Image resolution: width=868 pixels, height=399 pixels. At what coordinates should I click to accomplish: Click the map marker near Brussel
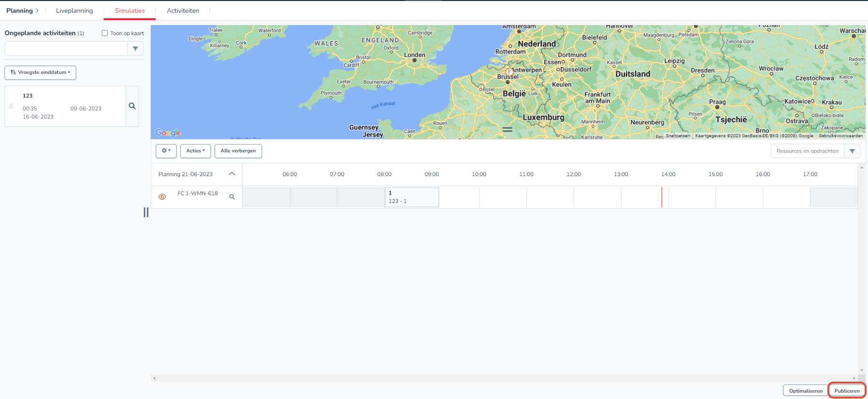coord(509,72)
